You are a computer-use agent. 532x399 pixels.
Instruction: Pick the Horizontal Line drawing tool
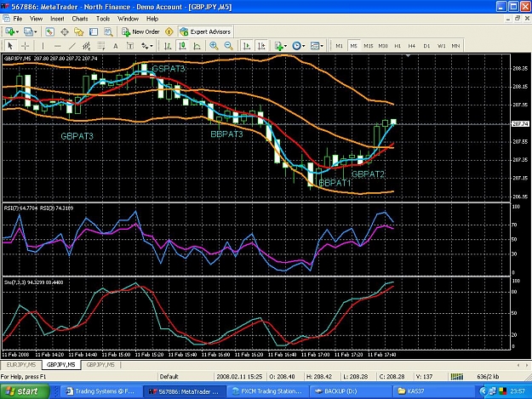point(57,46)
